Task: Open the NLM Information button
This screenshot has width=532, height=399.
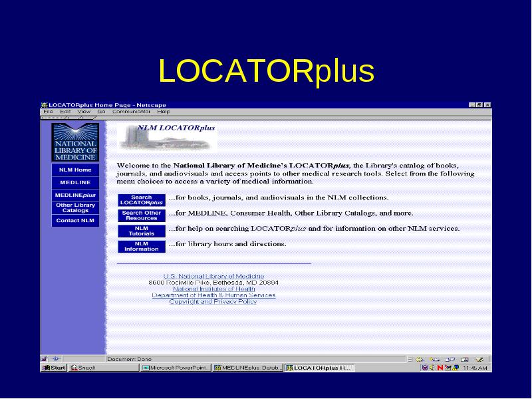Action: [x=142, y=246]
